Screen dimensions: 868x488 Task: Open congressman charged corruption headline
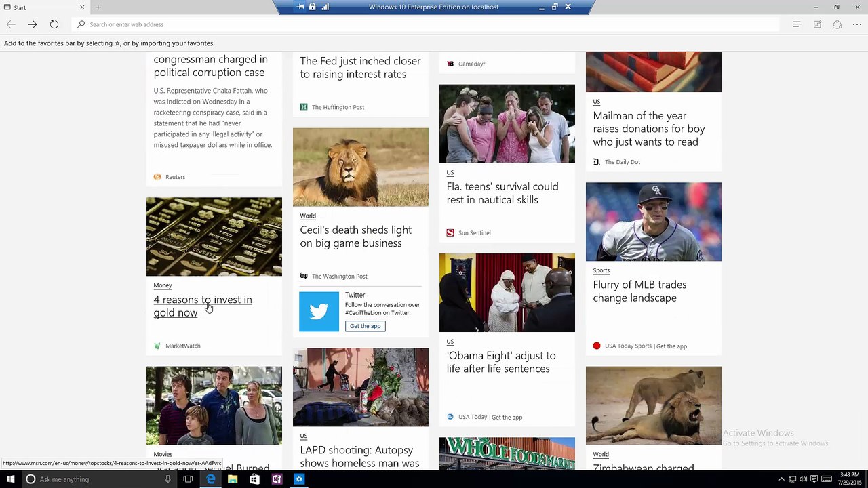(210, 66)
